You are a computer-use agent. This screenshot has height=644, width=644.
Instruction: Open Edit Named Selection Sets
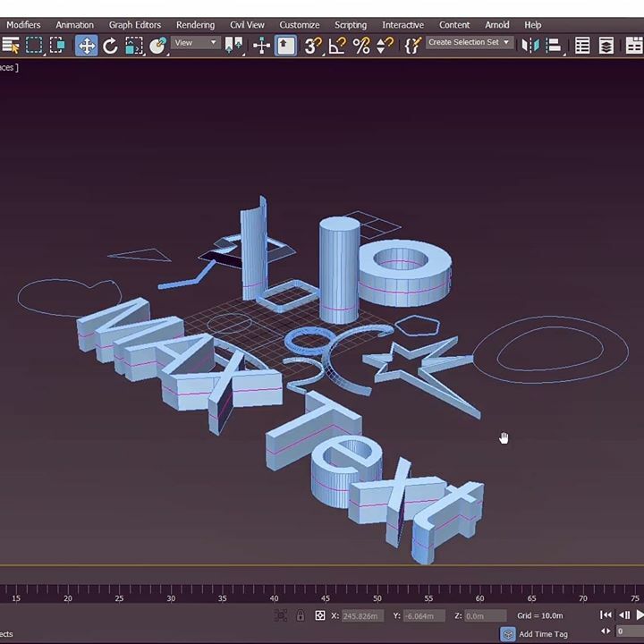click(x=412, y=46)
